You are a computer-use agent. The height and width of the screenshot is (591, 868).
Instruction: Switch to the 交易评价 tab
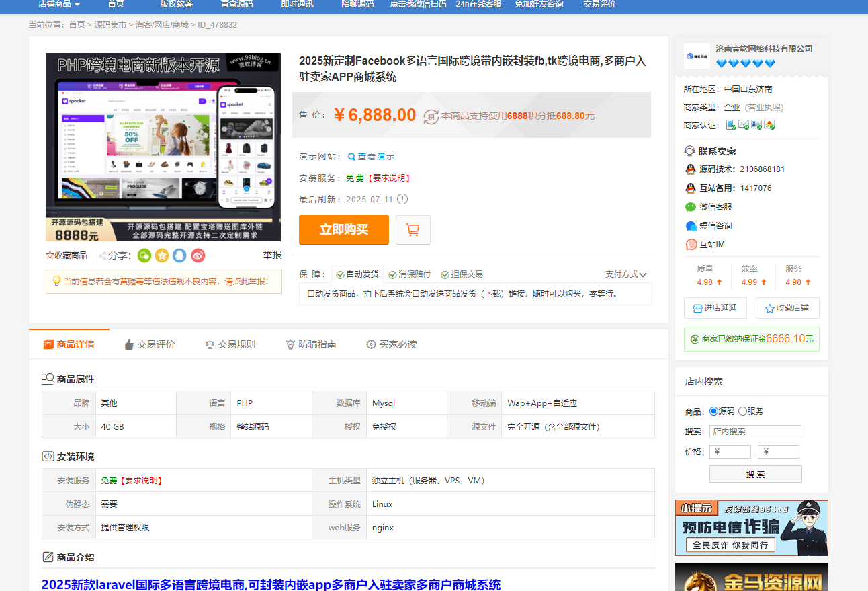point(150,344)
